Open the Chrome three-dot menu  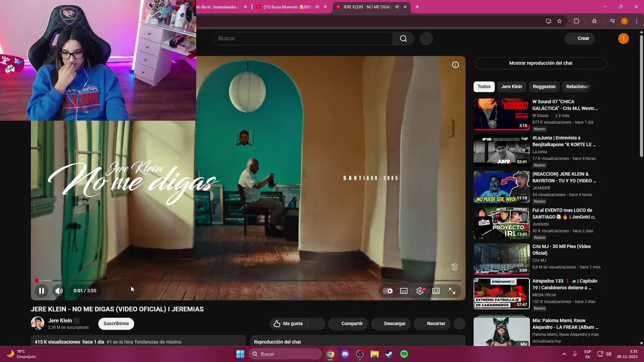636,21
